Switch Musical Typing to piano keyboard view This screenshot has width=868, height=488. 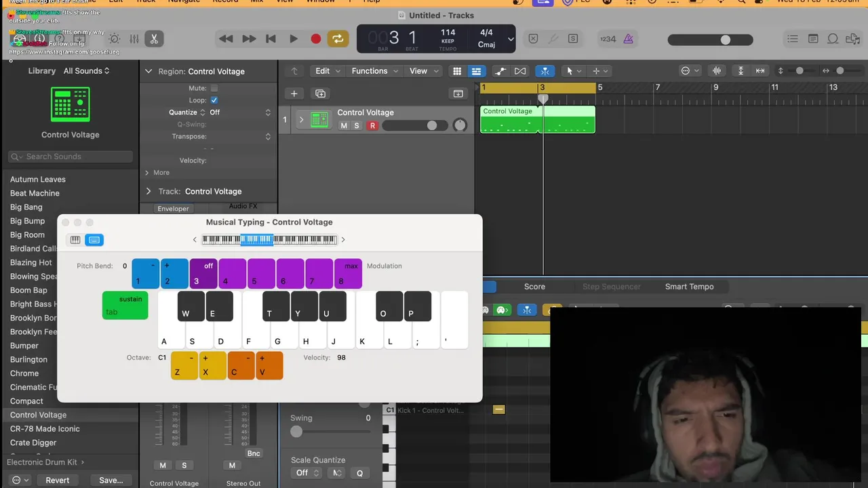pyautogui.click(x=75, y=240)
